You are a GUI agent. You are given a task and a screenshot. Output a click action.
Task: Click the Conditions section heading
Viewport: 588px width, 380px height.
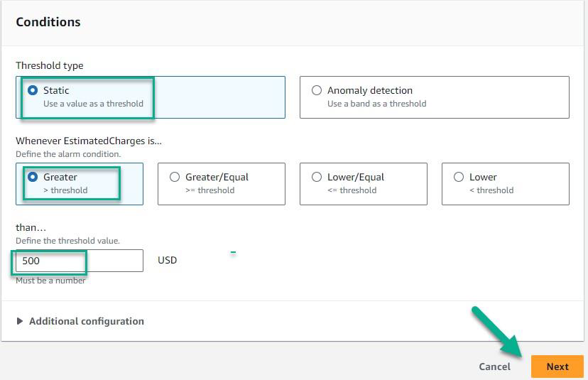(48, 22)
